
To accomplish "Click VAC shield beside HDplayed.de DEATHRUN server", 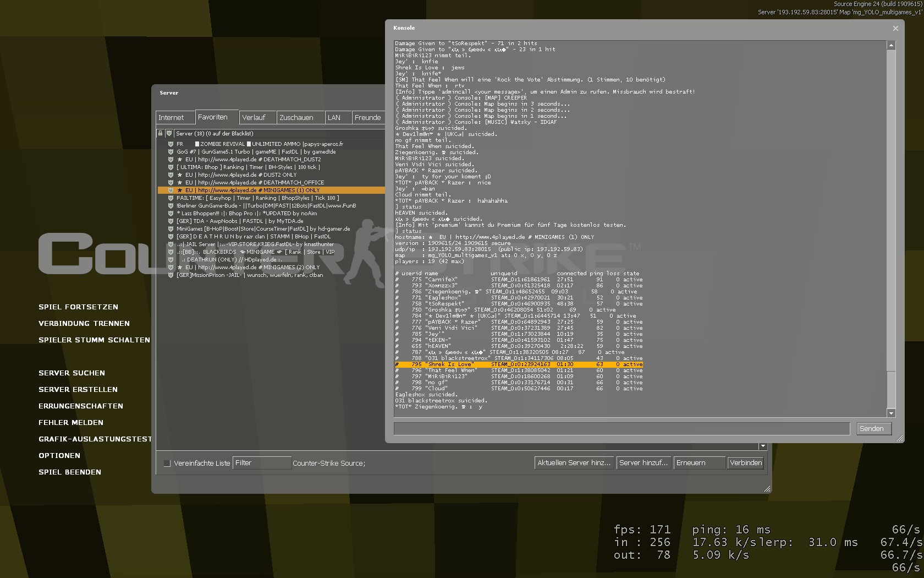I will pyautogui.click(x=170, y=260).
